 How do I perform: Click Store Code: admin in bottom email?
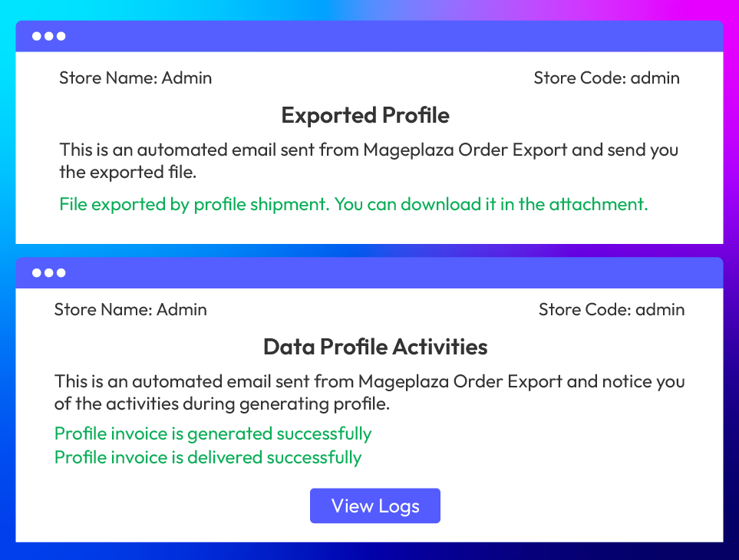click(612, 309)
